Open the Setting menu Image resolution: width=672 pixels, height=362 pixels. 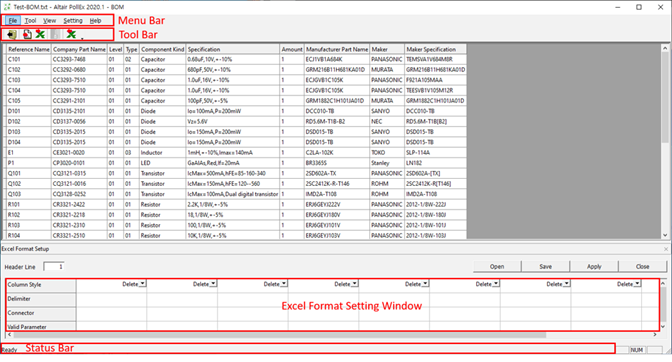(73, 21)
